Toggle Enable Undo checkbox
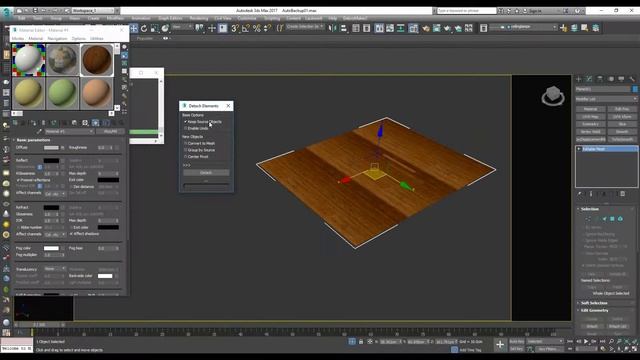 185,128
